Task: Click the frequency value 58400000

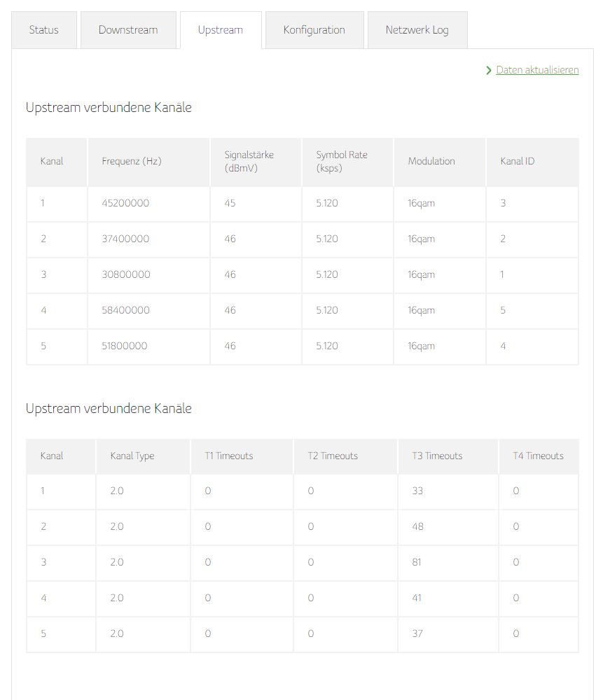Action: (x=125, y=310)
